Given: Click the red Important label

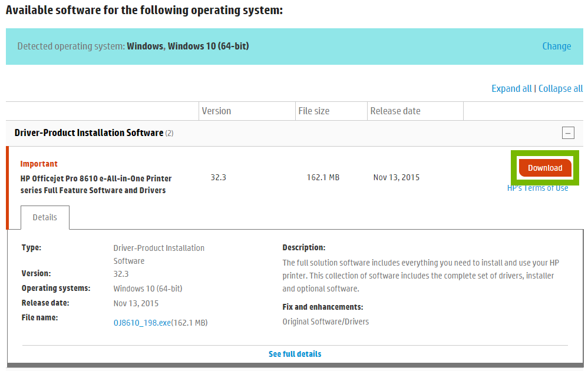Looking at the screenshot, I should pyautogui.click(x=39, y=164).
